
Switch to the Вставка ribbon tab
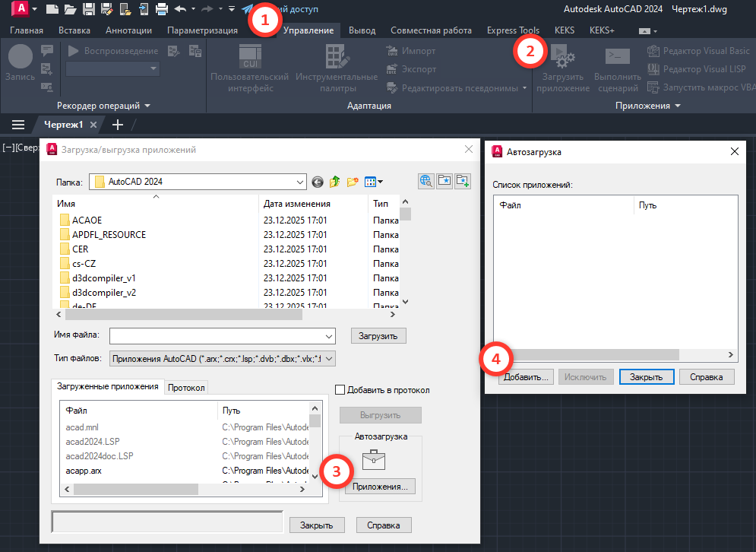74,30
